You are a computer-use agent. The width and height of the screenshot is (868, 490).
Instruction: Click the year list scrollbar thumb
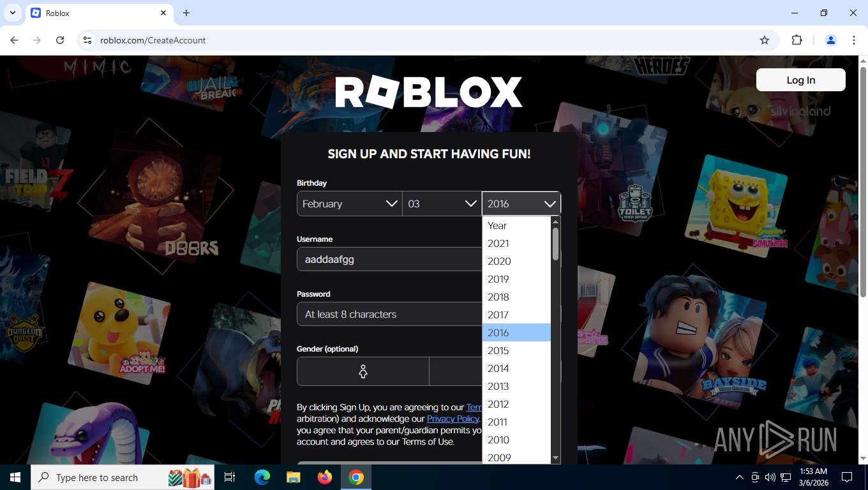click(555, 244)
